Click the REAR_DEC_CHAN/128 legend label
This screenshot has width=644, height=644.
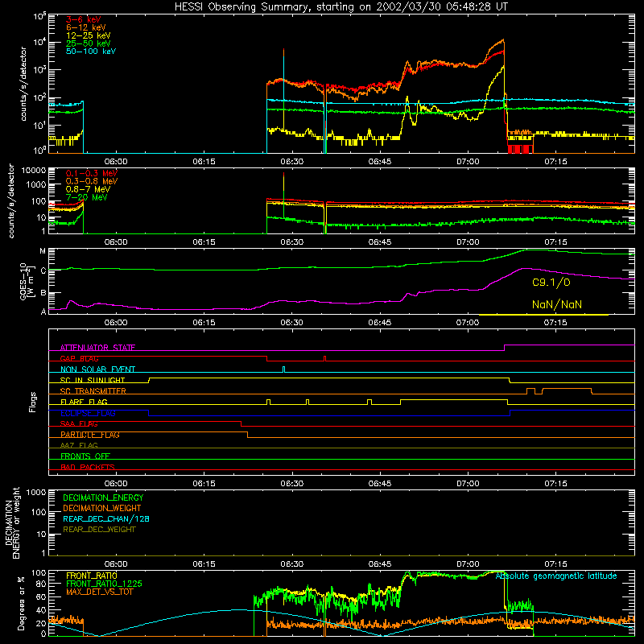tap(106, 519)
